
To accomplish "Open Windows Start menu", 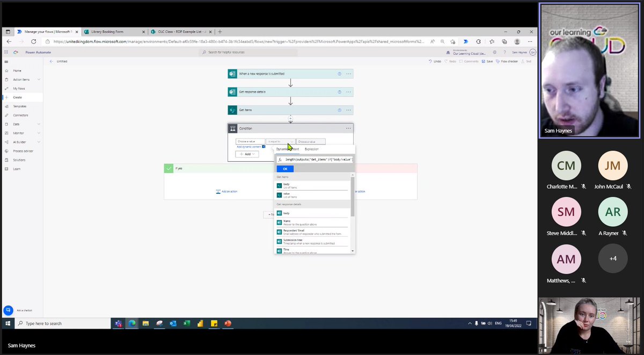I will (x=8, y=323).
